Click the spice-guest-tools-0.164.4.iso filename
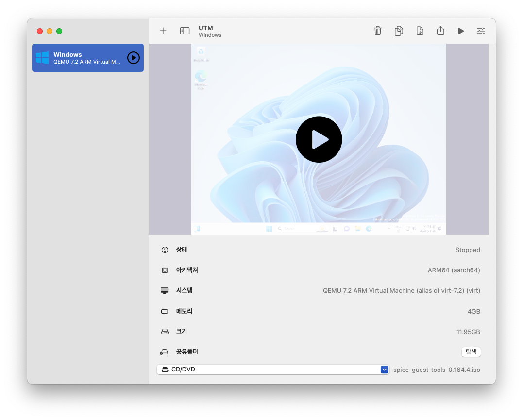Screen dimensions: 523x420 click(x=437, y=370)
